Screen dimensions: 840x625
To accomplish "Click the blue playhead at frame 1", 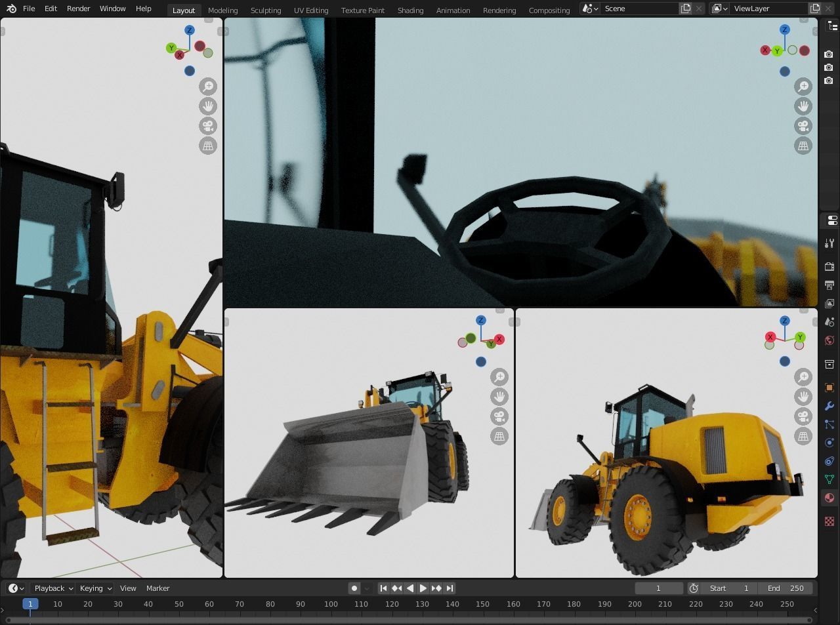I will 30,604.
